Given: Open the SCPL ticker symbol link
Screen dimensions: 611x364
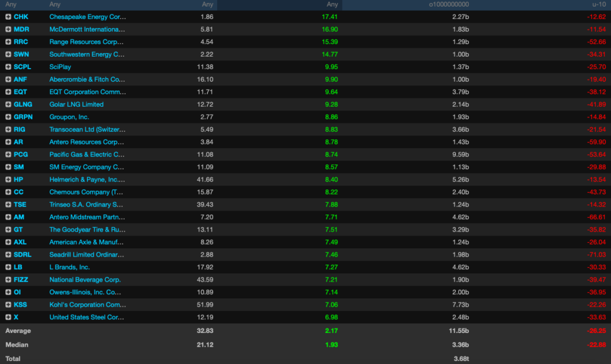Looking at the screenshot, I should [22, 67].
